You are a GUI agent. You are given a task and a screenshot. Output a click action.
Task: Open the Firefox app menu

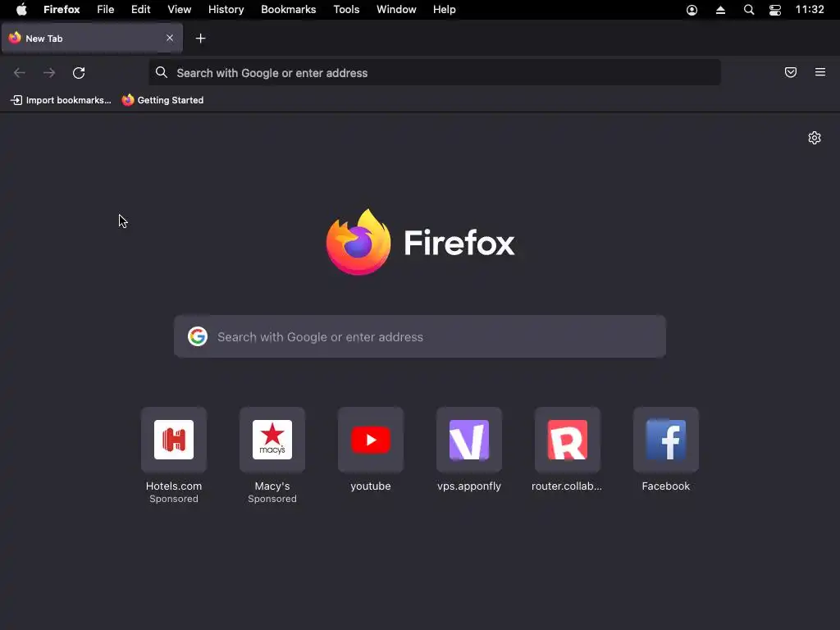point(62,10)
